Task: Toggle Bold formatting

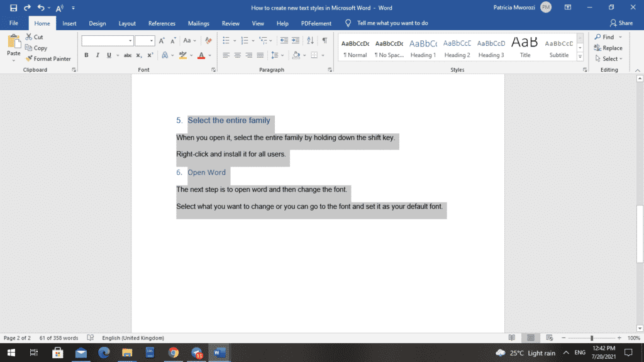Action: point(86,55)
